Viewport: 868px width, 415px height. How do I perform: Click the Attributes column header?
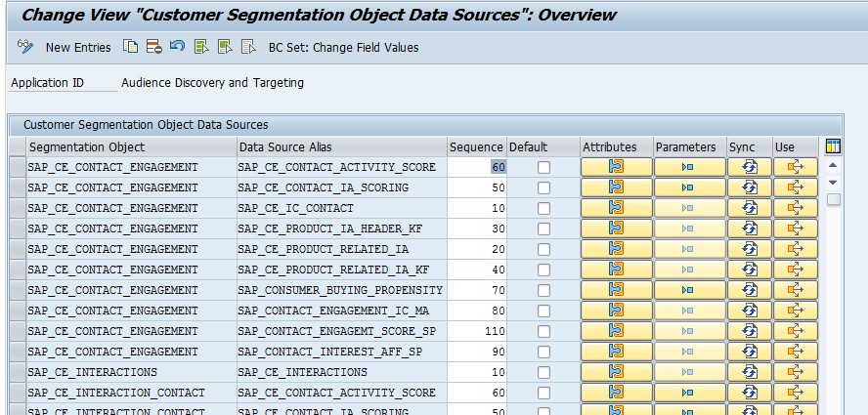coord(617,147)
